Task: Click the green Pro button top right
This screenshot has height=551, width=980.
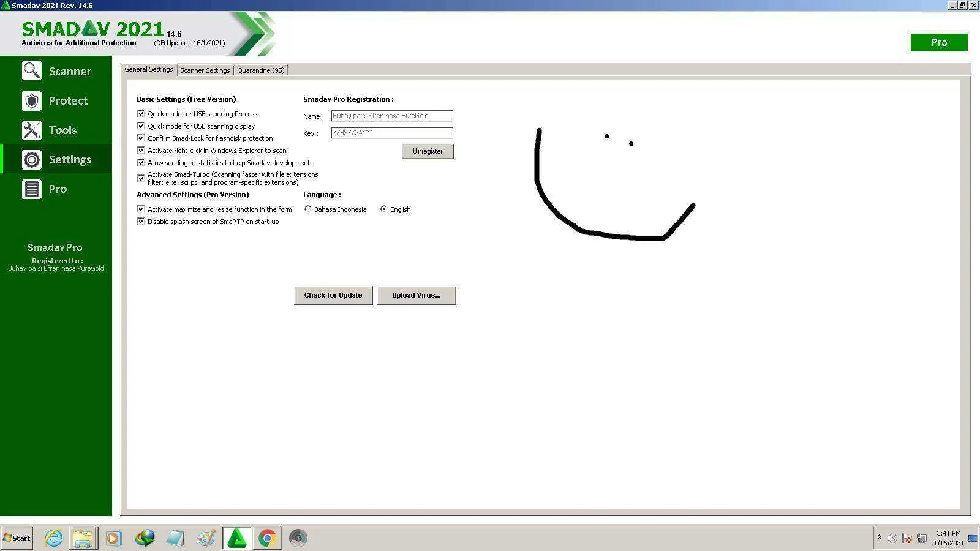Action: coord(939,42)
